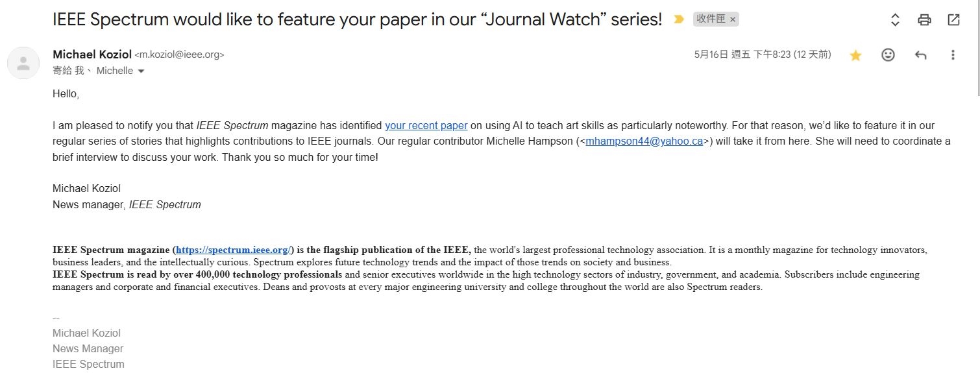Expand recipient details dropdown arrow
This screenshot has width=980, height=373.
click(x=141, y=71)
